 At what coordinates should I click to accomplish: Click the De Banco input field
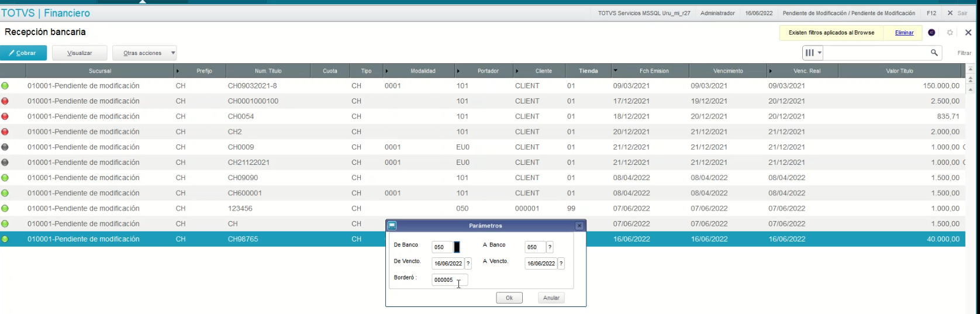(442, 247)
